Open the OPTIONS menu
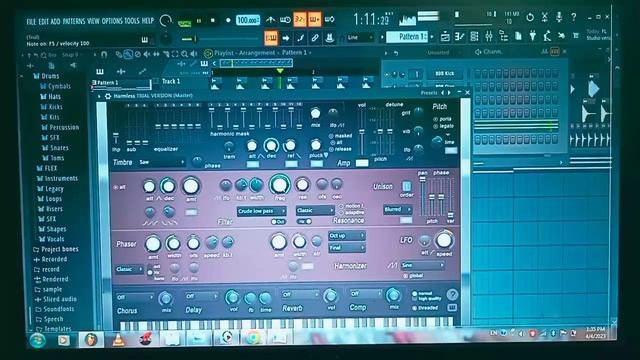The image size is (640, 360). point(112,21)
